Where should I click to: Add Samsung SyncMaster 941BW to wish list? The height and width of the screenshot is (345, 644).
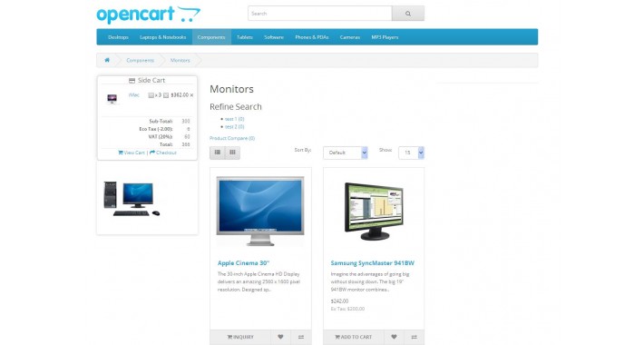(x=394, y=337)
